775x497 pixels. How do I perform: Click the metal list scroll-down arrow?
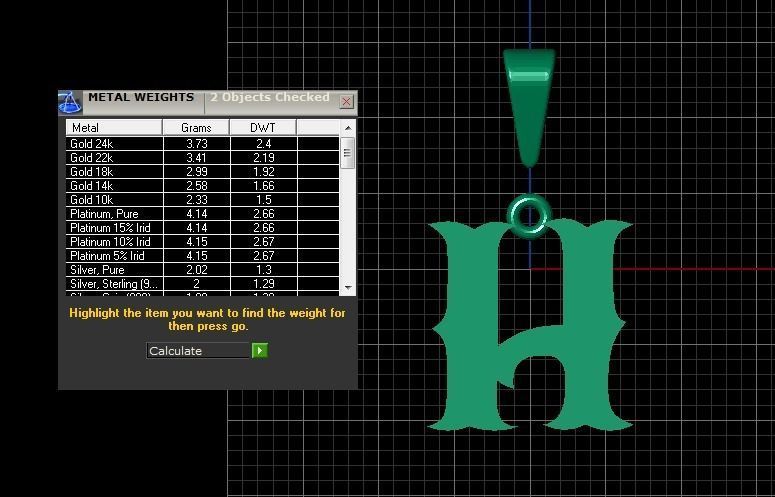click(x=348, y=287)
